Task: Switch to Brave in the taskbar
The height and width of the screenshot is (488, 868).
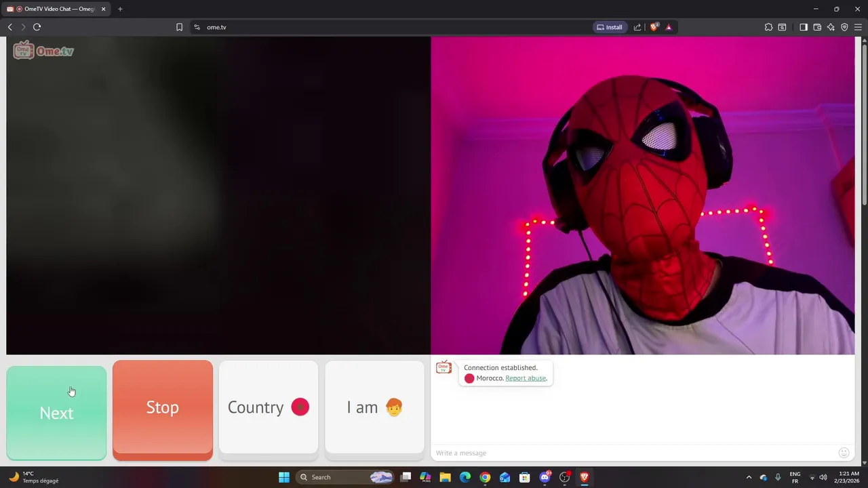Action: tap(584, 477)
